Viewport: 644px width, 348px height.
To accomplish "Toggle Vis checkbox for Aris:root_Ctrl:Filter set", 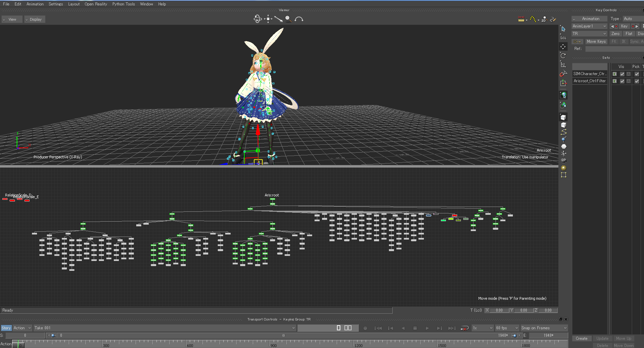I will 622,81.
